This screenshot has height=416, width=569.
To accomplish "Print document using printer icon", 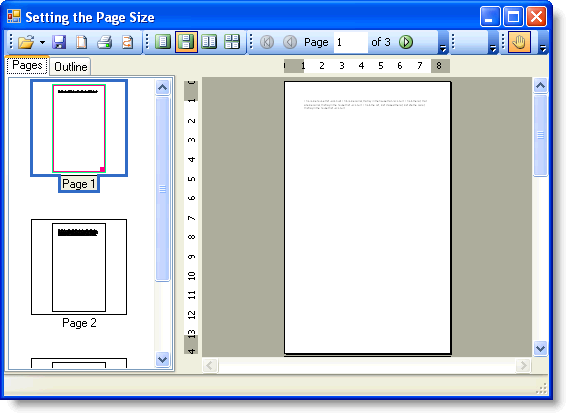I will pos(105,42).
